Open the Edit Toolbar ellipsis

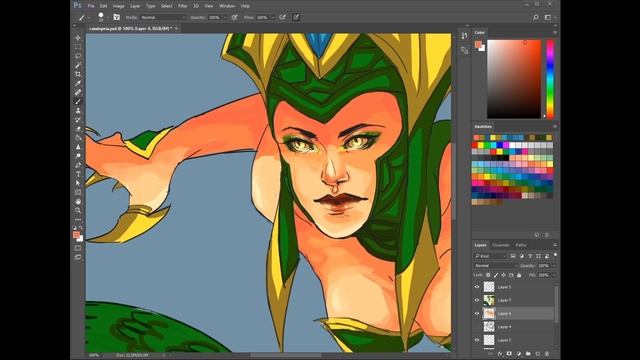pos(78,219)
